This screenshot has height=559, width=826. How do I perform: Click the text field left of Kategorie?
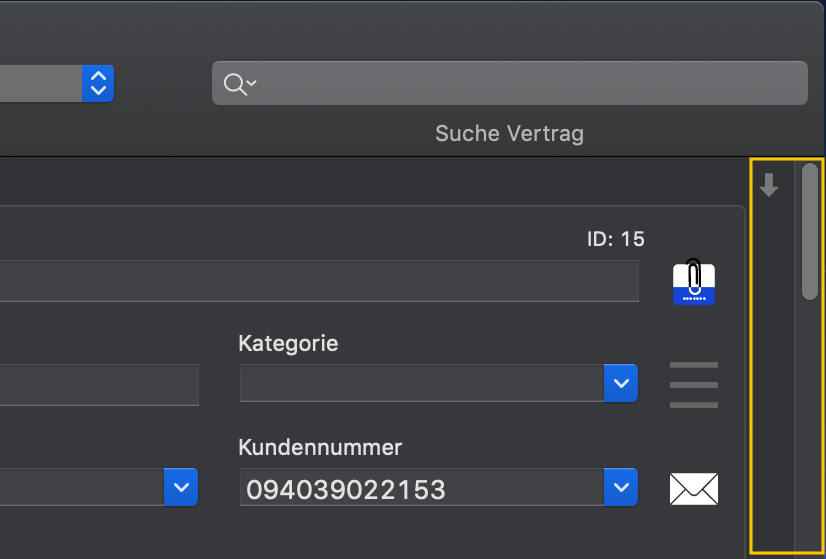pos(99,385)
